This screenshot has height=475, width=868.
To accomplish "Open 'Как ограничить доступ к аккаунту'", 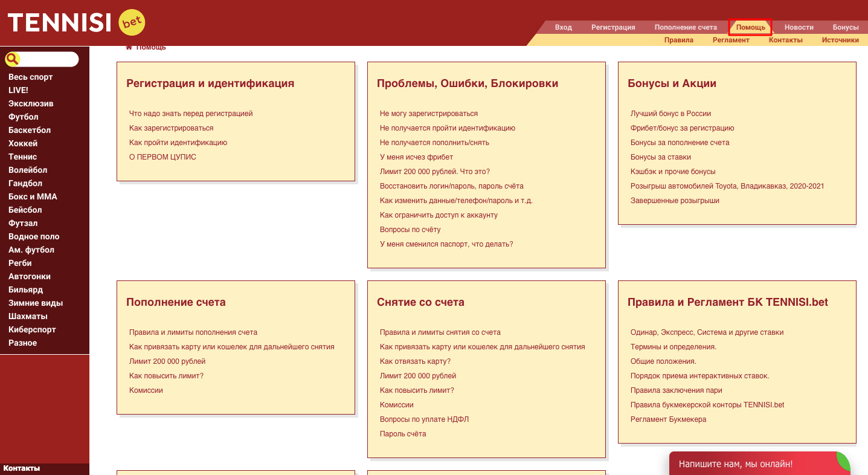I will (x=439, y=215).
